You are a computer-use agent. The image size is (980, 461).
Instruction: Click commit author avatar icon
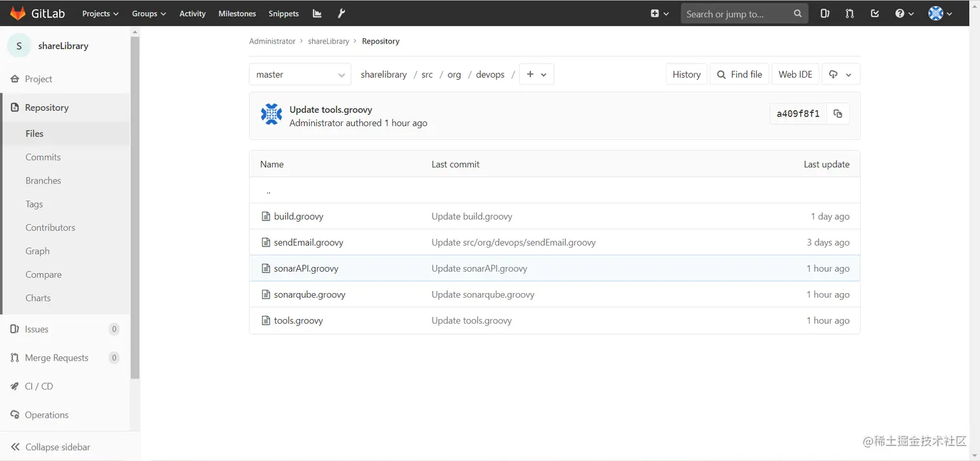(272, 114)
